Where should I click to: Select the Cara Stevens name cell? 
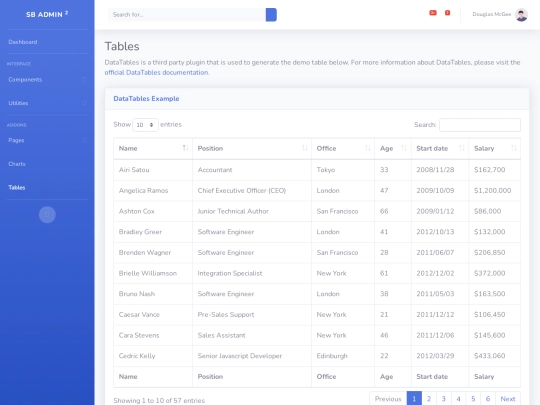(153, 335)
